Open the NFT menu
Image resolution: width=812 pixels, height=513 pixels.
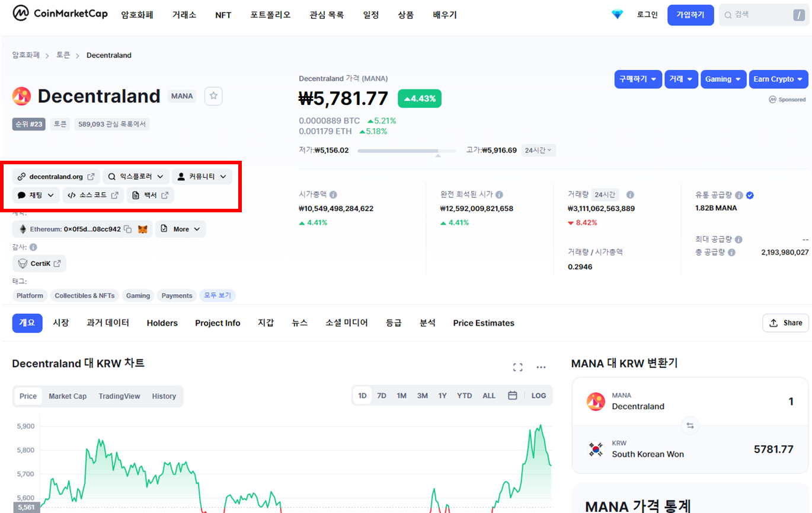coord(223,15)
